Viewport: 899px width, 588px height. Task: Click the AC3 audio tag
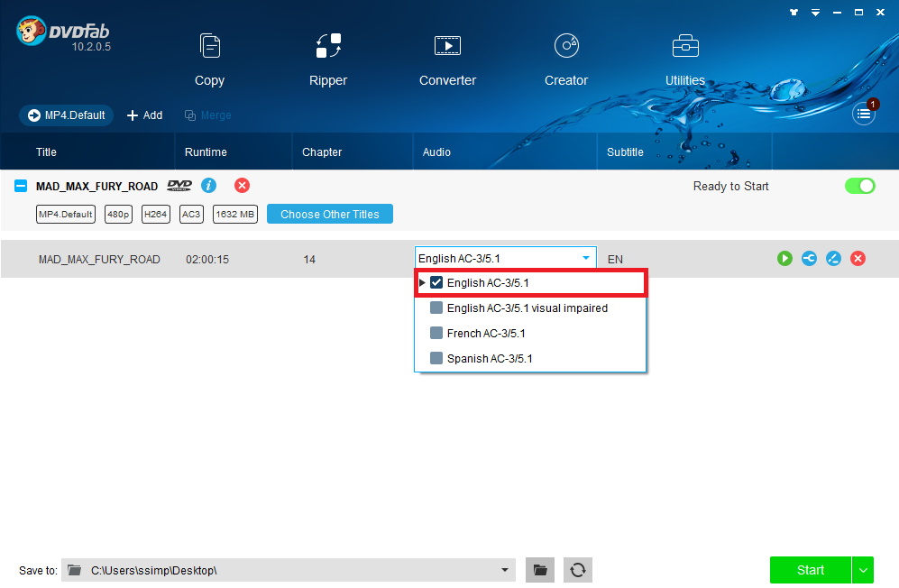coord(191,214)
